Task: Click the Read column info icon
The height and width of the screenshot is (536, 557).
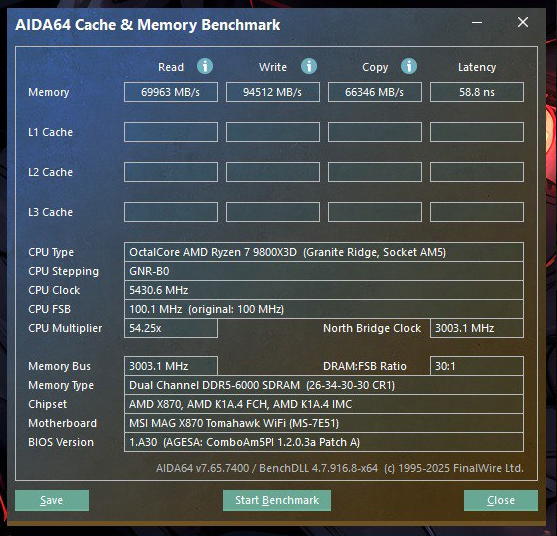Action: coord(205,66)
